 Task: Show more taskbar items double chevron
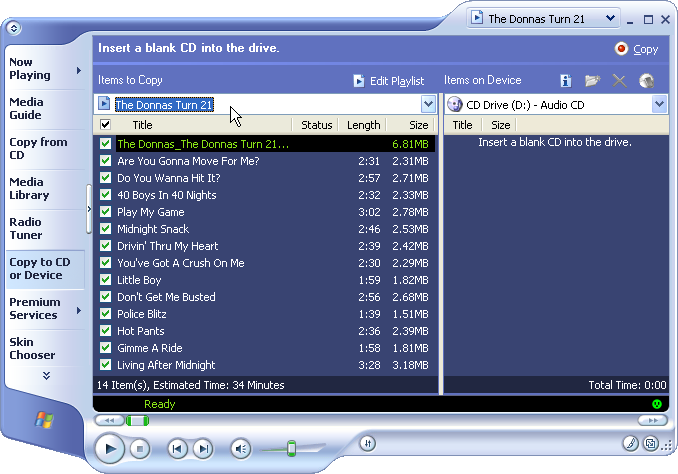[x=46, y=375]
